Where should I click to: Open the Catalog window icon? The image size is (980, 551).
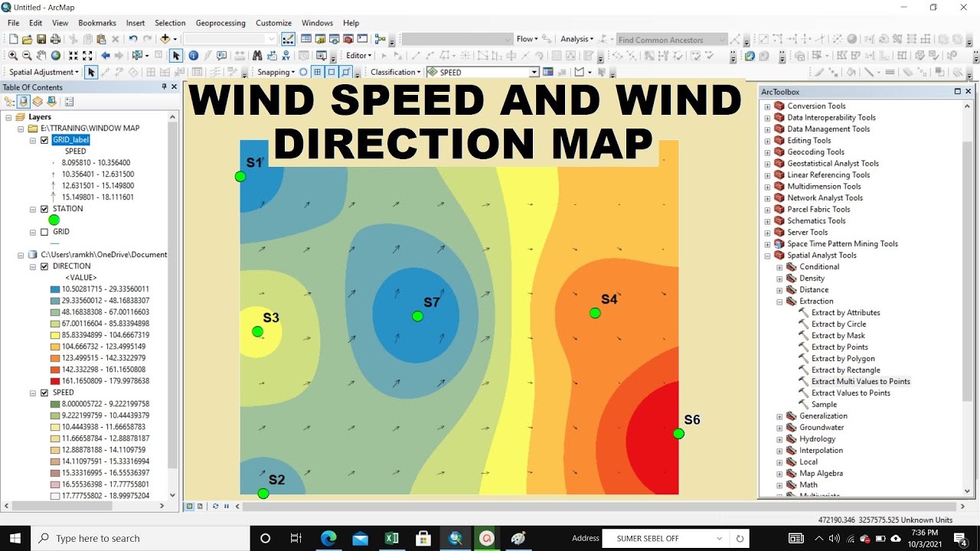[x=320, y=39]
